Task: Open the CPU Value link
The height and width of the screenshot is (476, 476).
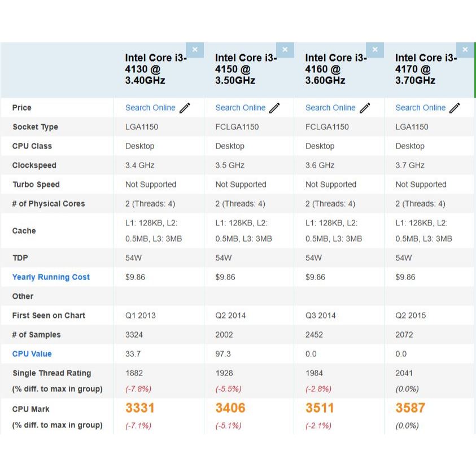Action: click(x=32, y=354)
